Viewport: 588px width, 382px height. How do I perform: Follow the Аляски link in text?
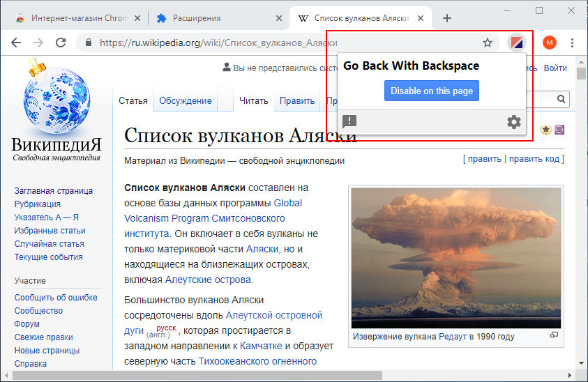[x=262, y=249]
